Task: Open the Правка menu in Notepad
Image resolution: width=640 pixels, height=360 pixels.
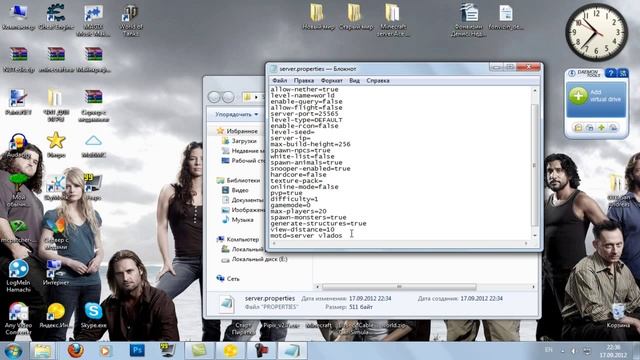Action: coord(304,80)
